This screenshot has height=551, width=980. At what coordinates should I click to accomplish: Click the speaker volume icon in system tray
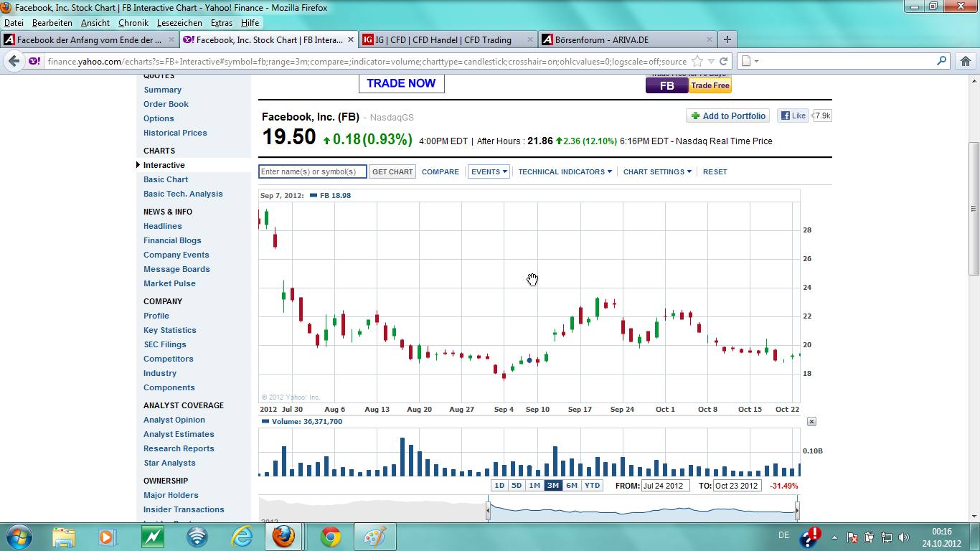click(903, 537)
